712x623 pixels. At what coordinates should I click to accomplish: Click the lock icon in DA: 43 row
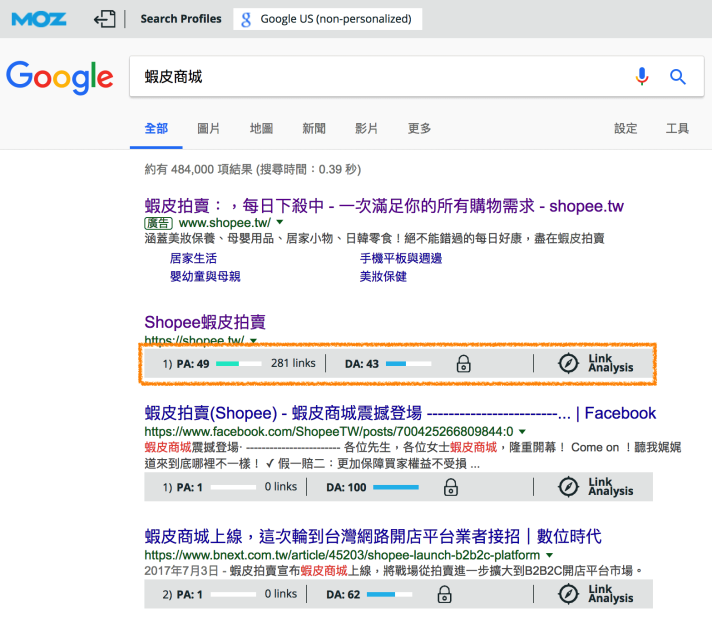(x=463, y=364)
